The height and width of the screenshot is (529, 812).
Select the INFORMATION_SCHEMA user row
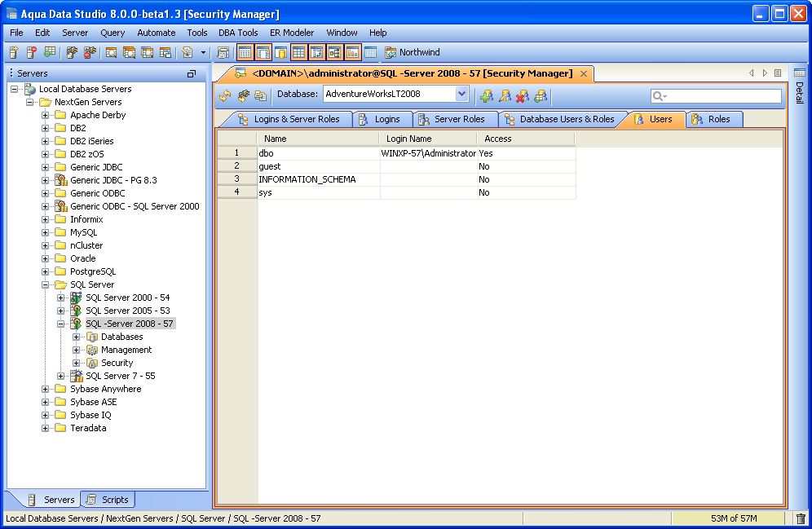point(396,179)
